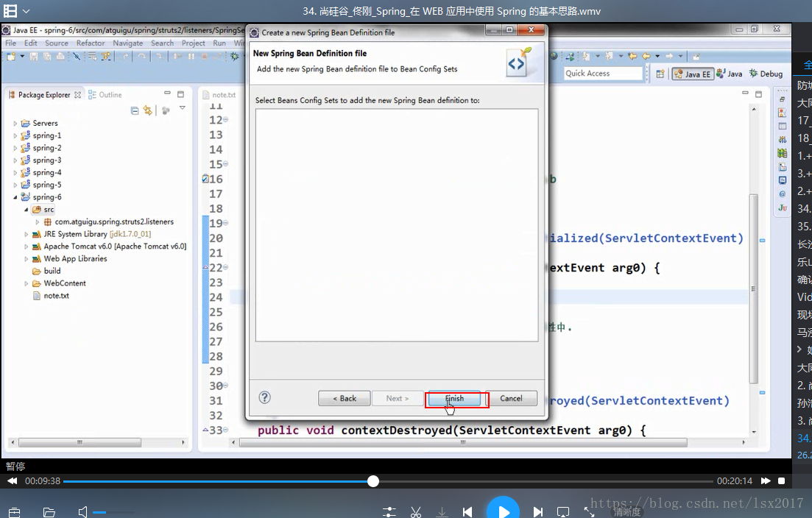Open the File menu in Eclipse
812x518 pixels.
click(10, 43)
